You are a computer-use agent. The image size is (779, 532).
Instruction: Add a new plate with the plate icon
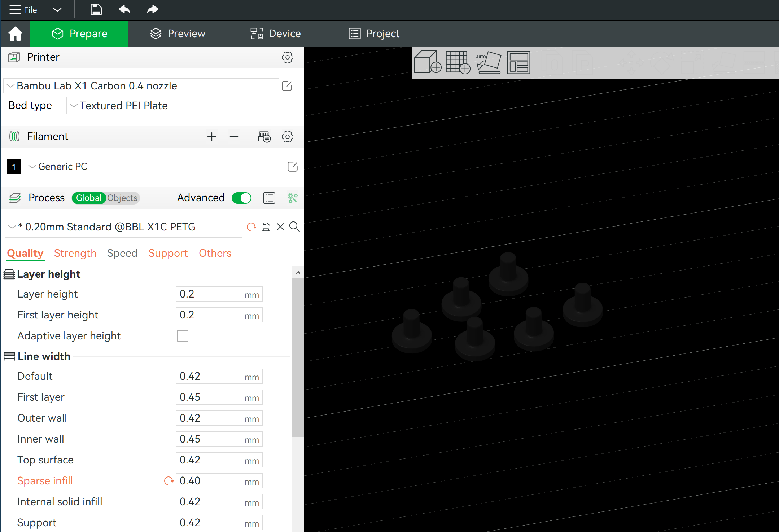point(458,62)
